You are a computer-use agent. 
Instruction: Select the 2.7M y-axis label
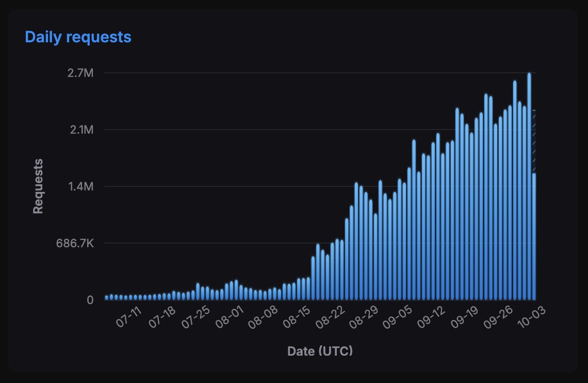[80, 73]
